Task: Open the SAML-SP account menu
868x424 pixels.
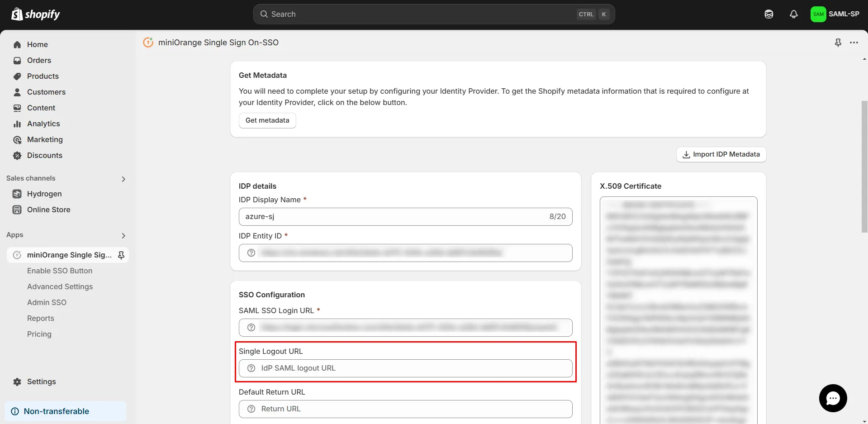Action: pyautogui.click(x=835, y=14)
